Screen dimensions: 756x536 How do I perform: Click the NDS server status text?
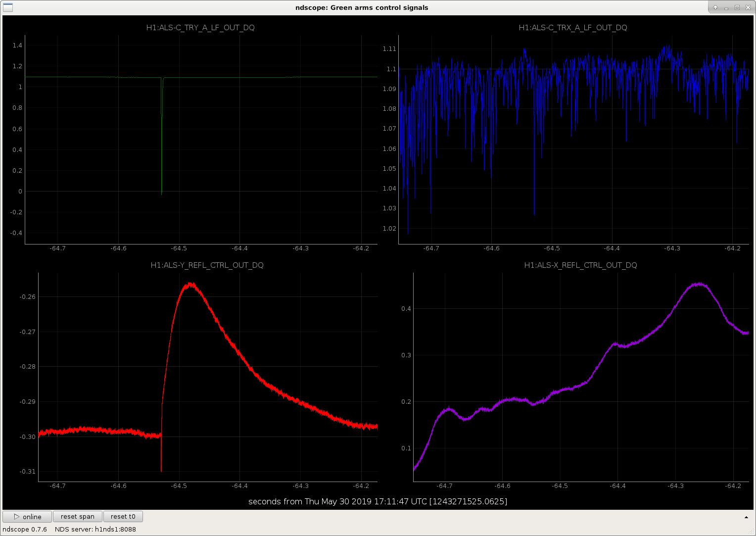pyautogui.click(x=95, y=529)
